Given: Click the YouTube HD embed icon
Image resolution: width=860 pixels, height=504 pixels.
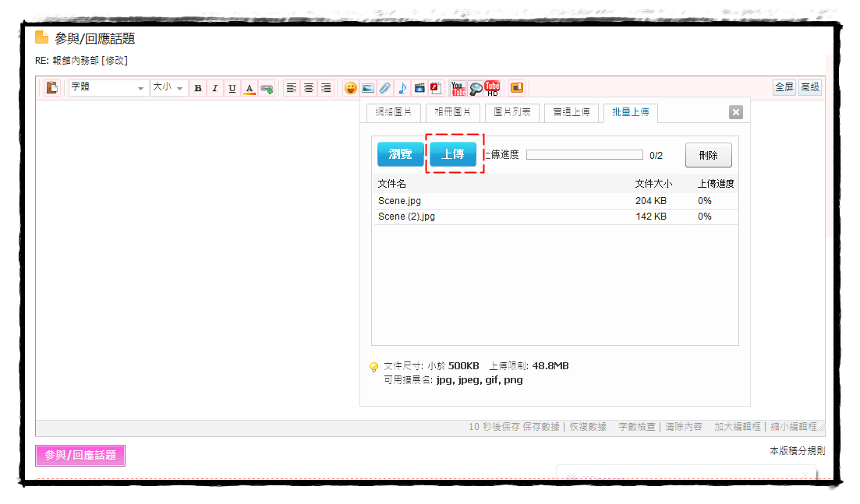Looking at the screenshot, I should [x=492, y=88].
